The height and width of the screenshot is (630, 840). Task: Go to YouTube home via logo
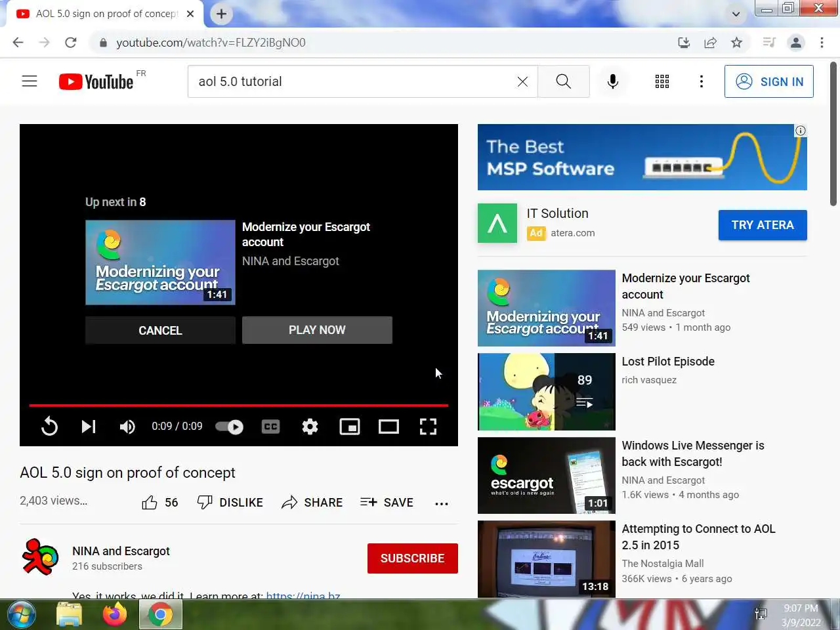[x=96, y=81]
